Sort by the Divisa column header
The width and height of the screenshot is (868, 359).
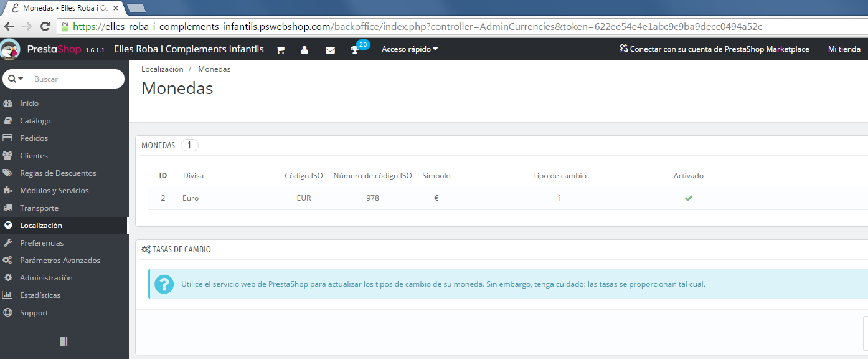[x=193, y=176]
